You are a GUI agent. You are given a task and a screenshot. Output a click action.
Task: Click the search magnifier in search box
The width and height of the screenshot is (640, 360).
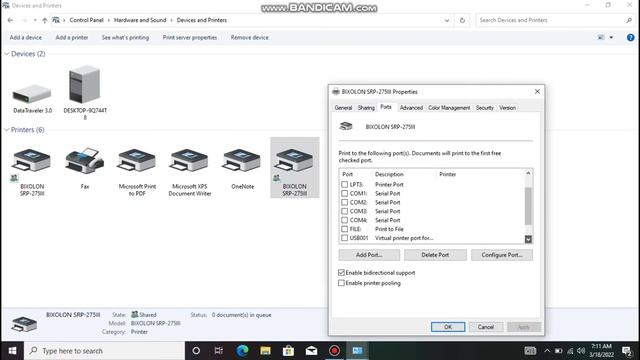pos(629,20)
